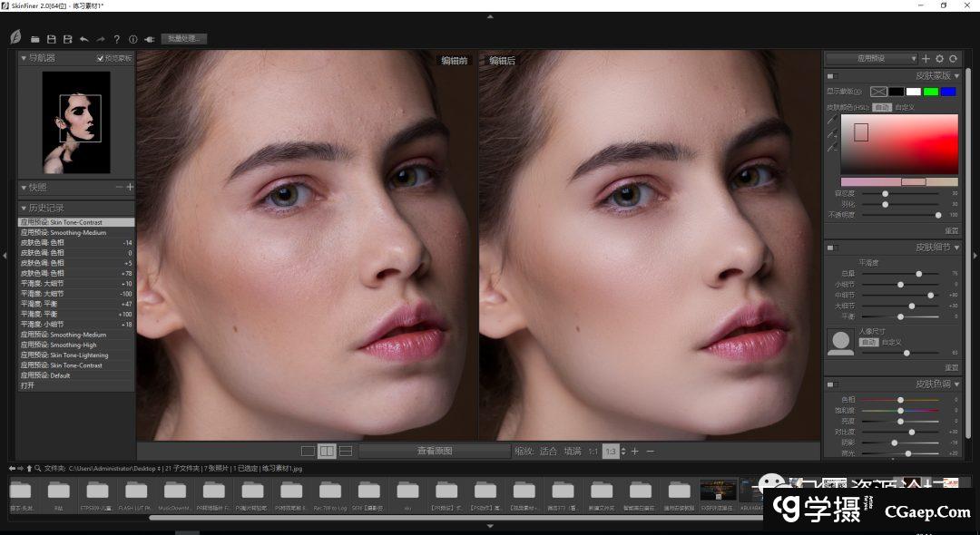Click the 批量处理 button

pos(184,39)
